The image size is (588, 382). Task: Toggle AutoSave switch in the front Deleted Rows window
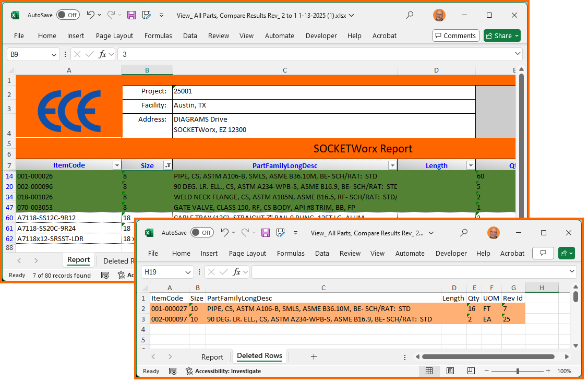(202, 233)
